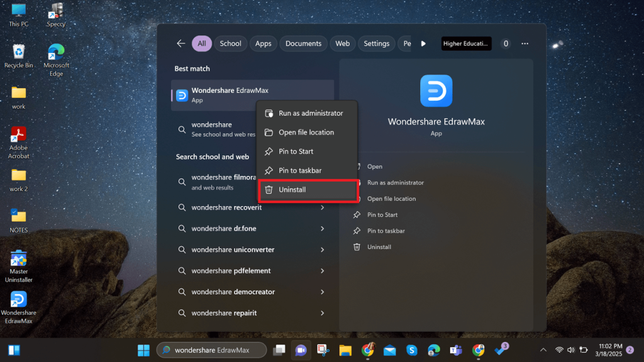
Task: Open the Mail app on taskbar
Action: [x=389, y=350]
